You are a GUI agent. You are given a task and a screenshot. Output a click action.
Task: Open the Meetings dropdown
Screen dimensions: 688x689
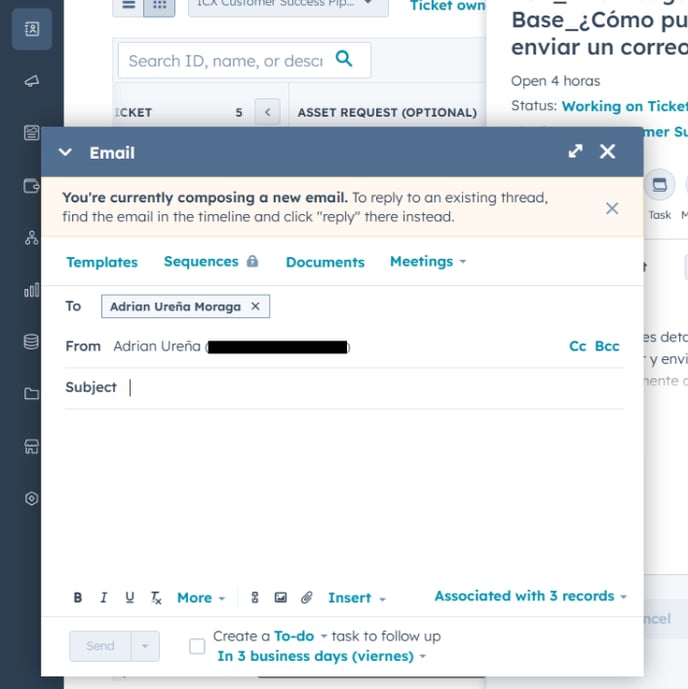click(x=428, y=261)
